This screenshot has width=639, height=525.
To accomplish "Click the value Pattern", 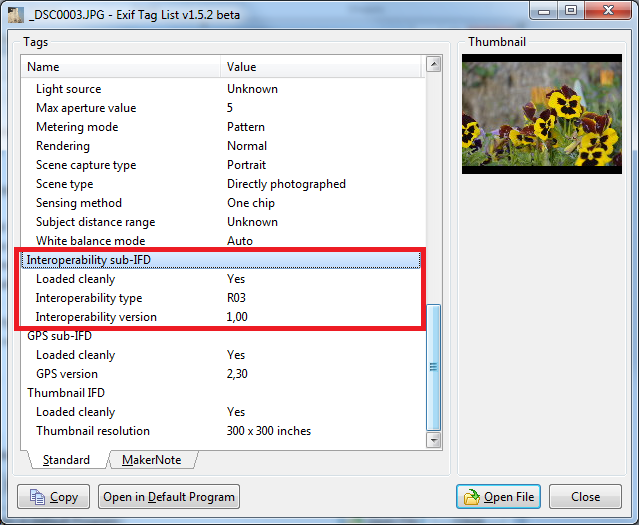I will pos(246,127).
